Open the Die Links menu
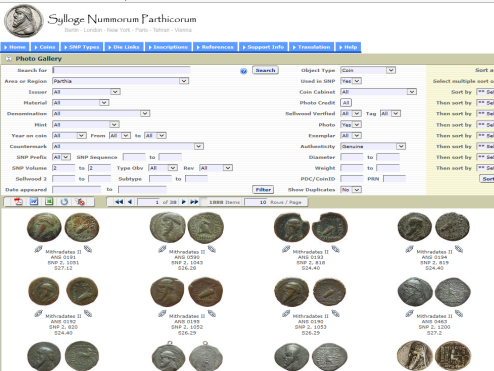 [x=124, y=47]
